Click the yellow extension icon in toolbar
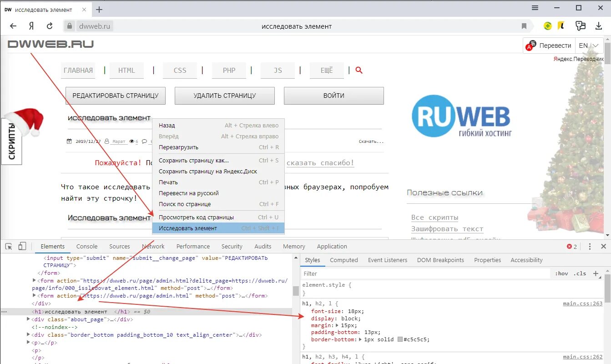611x364 pixels. click(562, 26)
